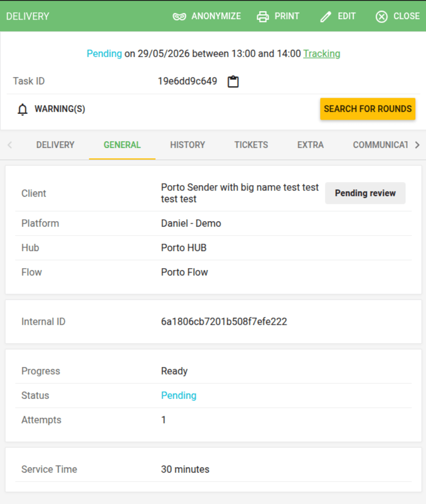The width and height of the screenshot is (426, 504).
Task: Click the Edit pencil icon
Action: 325,17
